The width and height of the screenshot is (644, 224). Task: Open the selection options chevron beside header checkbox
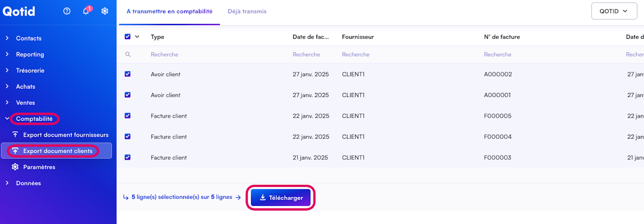point(137,37)
